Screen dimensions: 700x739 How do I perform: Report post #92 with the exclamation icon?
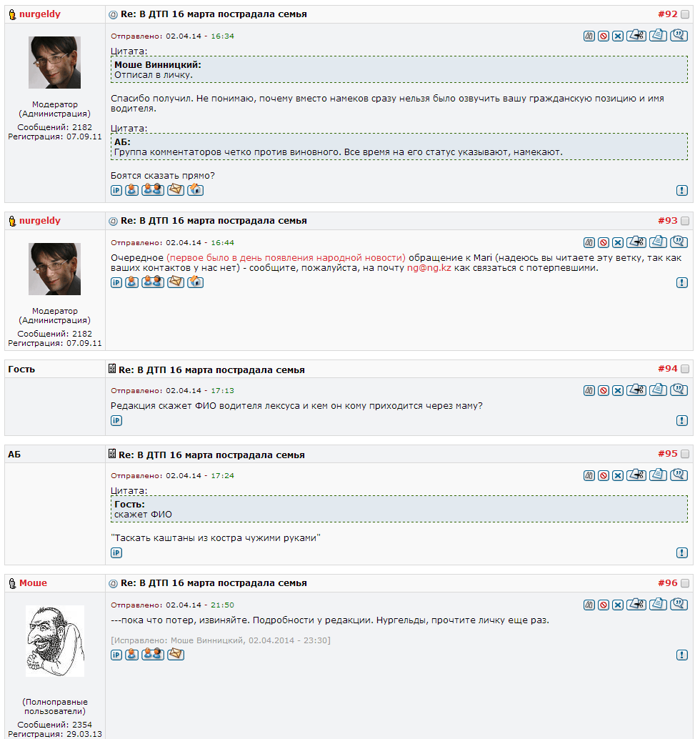coord(682,190)
